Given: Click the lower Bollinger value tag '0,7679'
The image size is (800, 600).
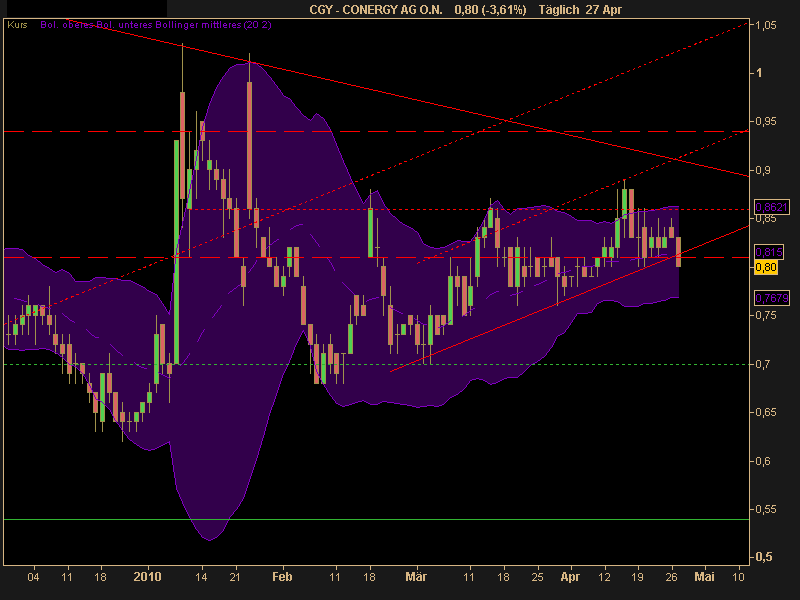Looking at the screenshot, I should click(771, 297).
